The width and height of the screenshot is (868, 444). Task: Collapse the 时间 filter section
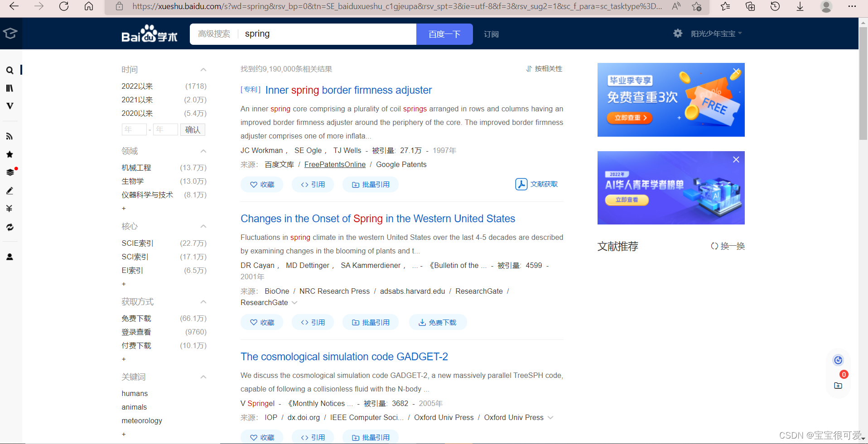[203, 70]
